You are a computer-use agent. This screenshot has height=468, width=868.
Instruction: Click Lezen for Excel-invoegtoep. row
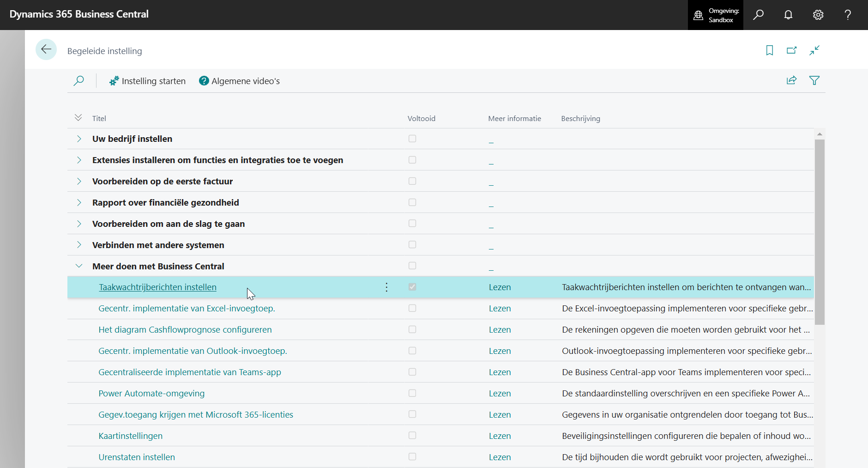[x=500, y=309]
